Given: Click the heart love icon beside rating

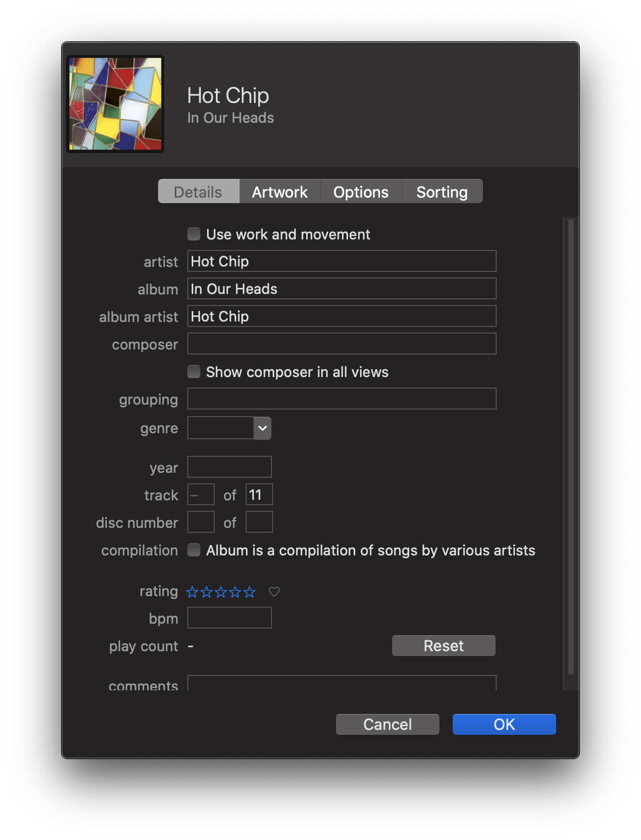Looking at the screenshot, I should pyautogui.click(x=274, y=592).
